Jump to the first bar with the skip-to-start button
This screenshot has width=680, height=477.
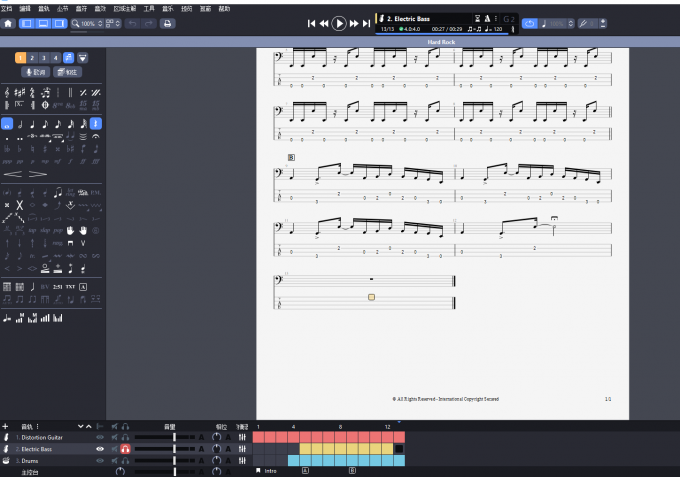[x=312, y=23]
